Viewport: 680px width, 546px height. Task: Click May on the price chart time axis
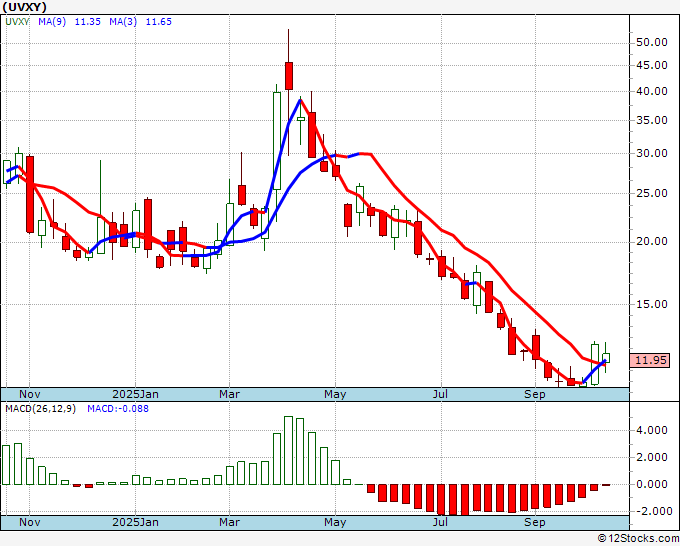(x=335, y=394)
